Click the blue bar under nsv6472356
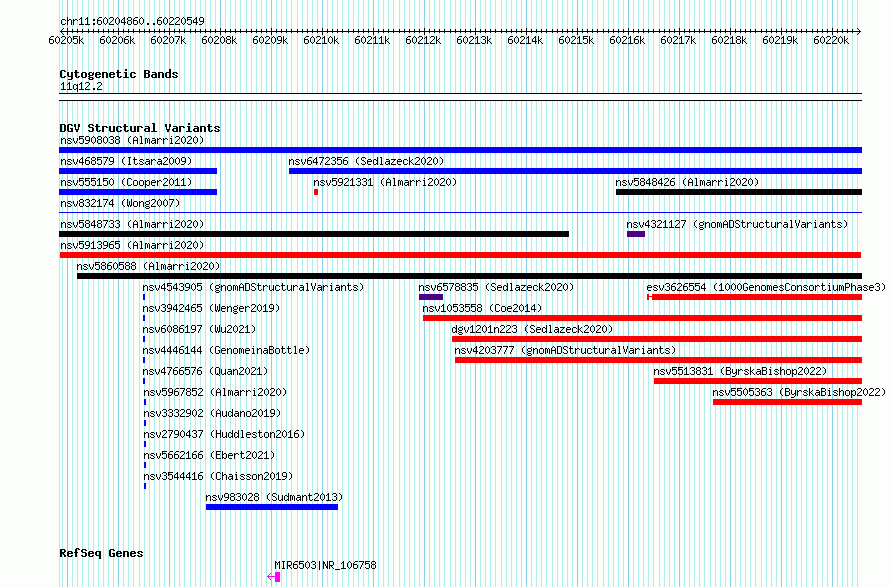The image size is (890, 587). 575,171
